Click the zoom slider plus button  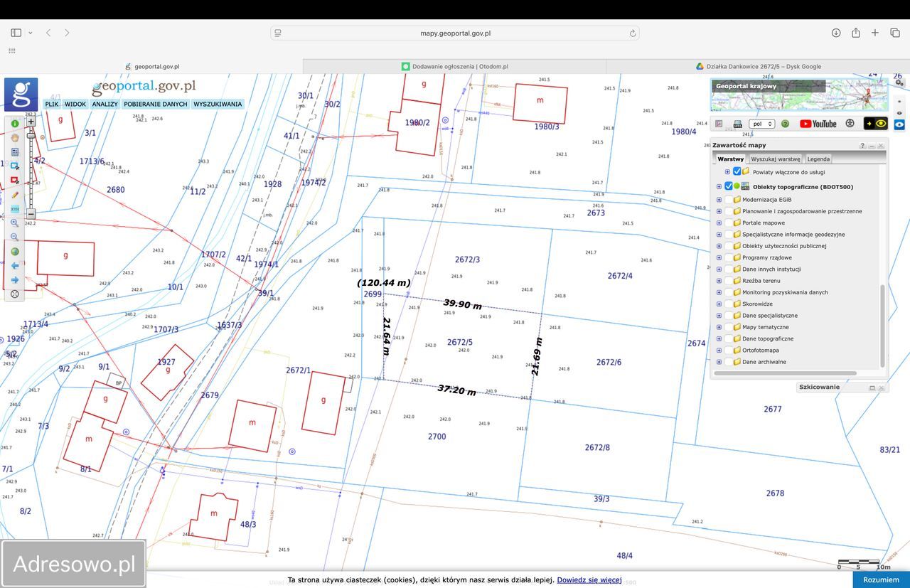click(x=31, y=122)
